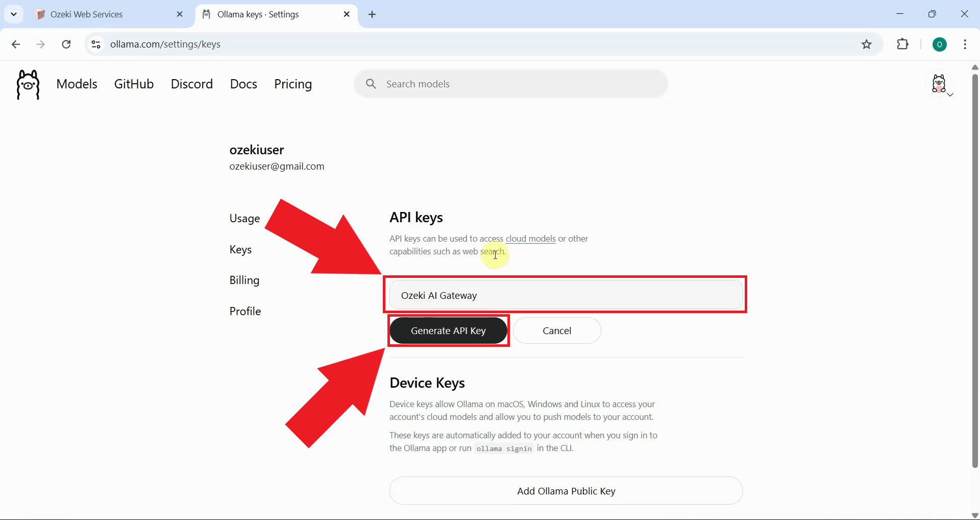Click the Ozeki AI Gateway name field
Image resolution: width=980 pixels, height=520 pixels.
click(566, 295)
